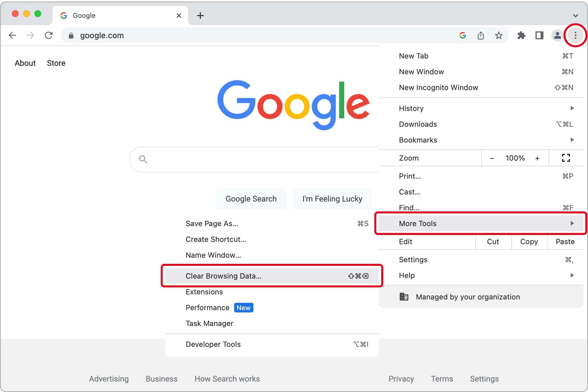Open the More Tools submenu

pos(417,223)
